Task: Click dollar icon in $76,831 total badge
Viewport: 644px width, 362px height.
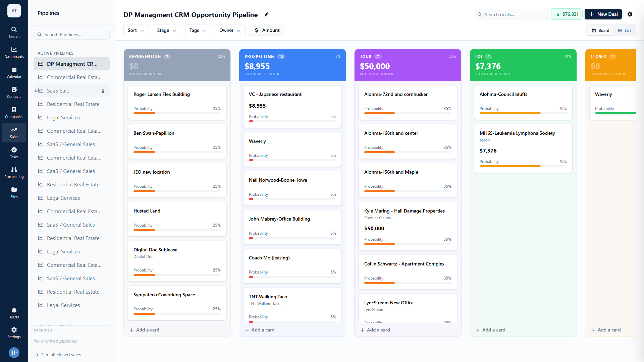Action: [558, 14]
